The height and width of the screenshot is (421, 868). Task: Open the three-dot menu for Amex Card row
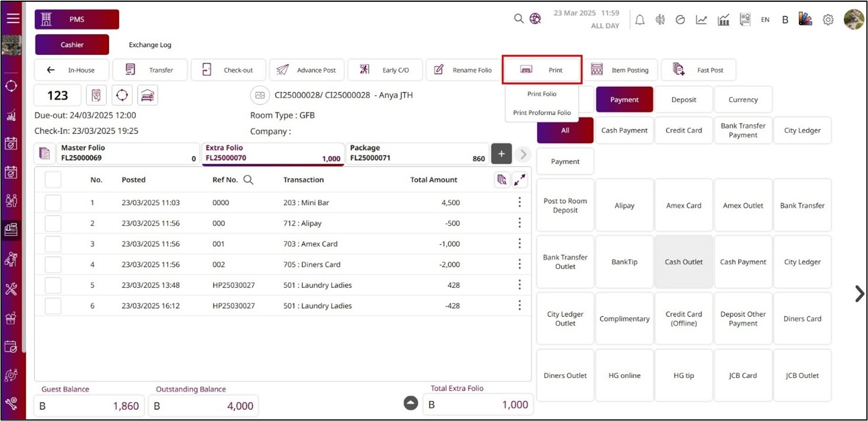(520, 244)
